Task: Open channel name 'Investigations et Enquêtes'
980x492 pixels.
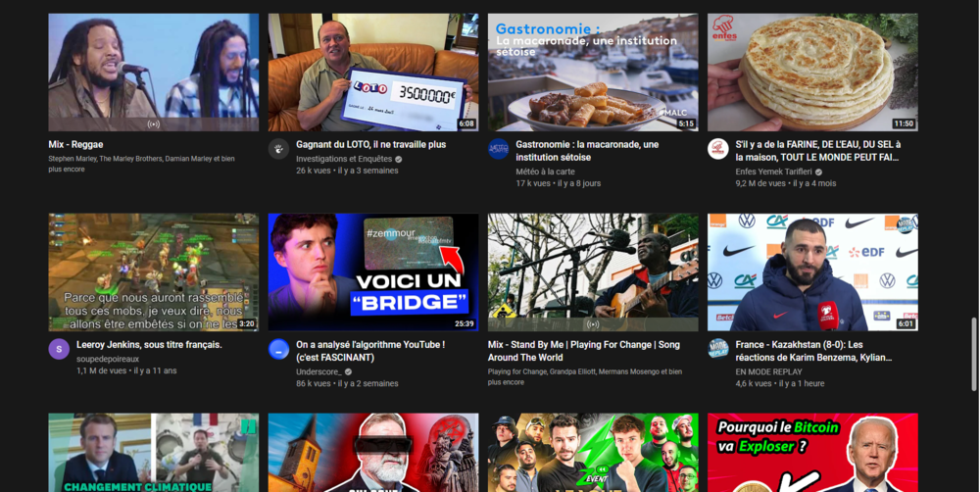Action: [x=344, y=160]
